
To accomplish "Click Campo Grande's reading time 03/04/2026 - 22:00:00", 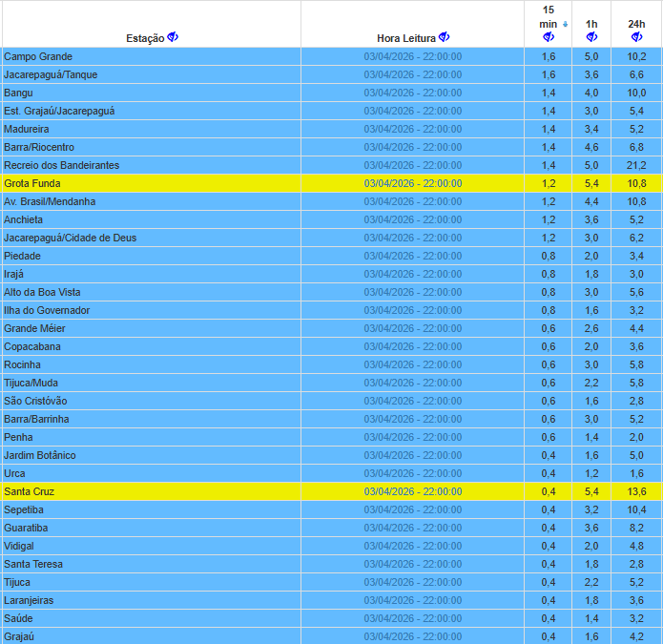I will click(413, 56).
